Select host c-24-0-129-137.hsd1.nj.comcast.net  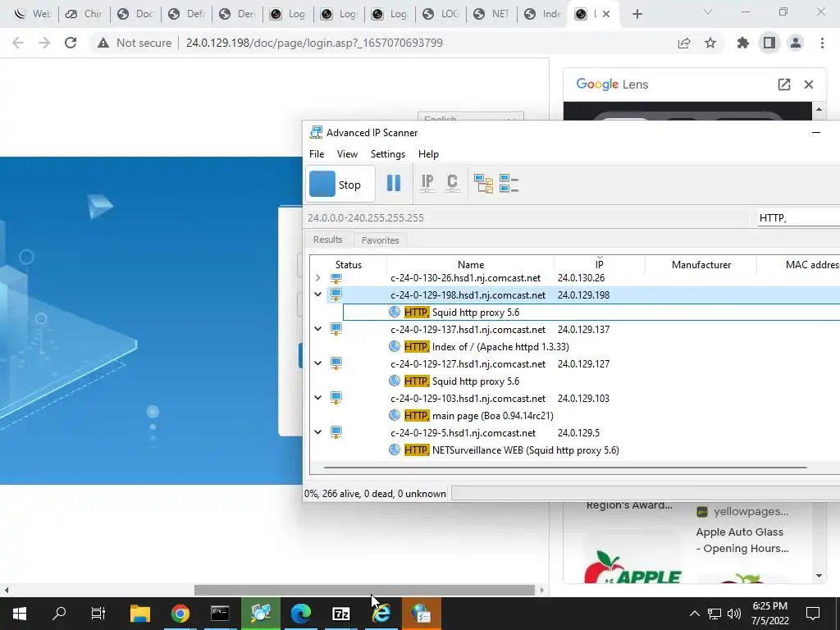(x=468, y=330)
